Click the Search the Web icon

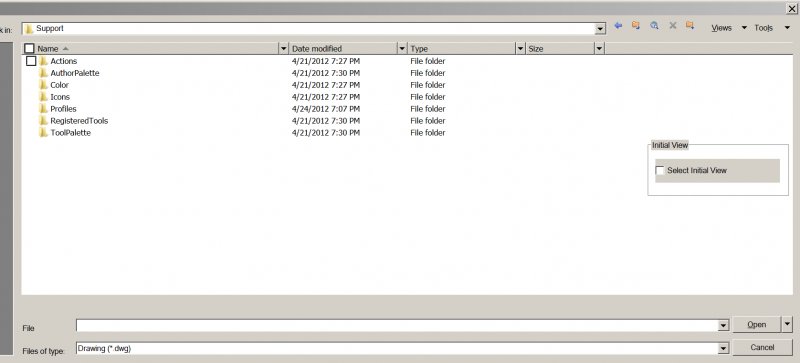(654, 26)
